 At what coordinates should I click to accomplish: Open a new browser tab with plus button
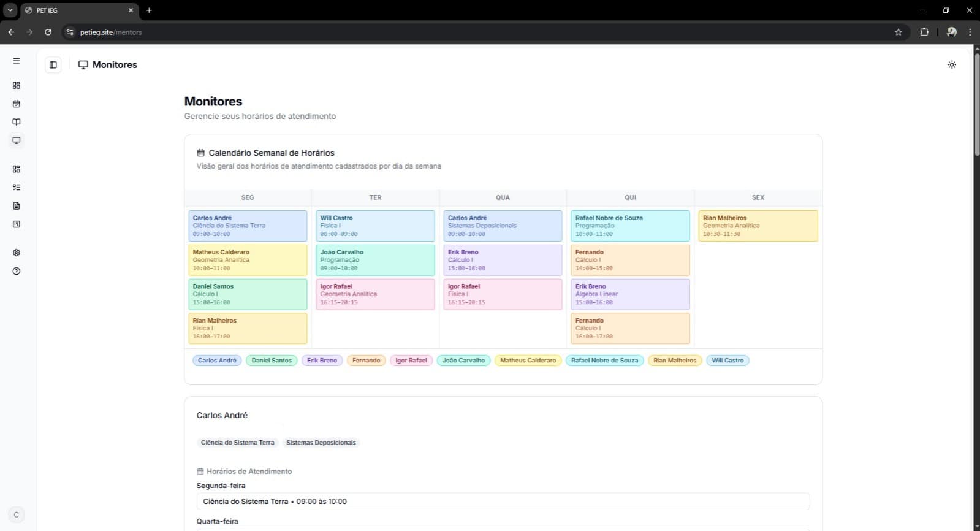coord(149,10)
